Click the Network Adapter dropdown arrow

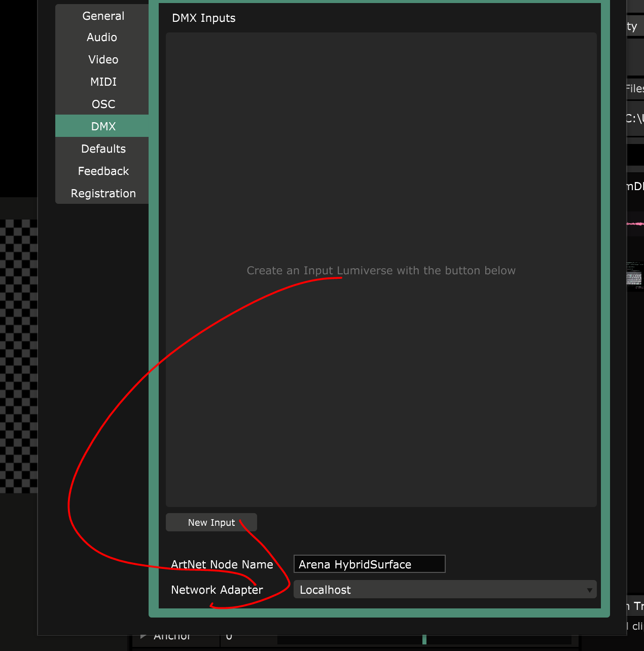click(x=589, y=590)
